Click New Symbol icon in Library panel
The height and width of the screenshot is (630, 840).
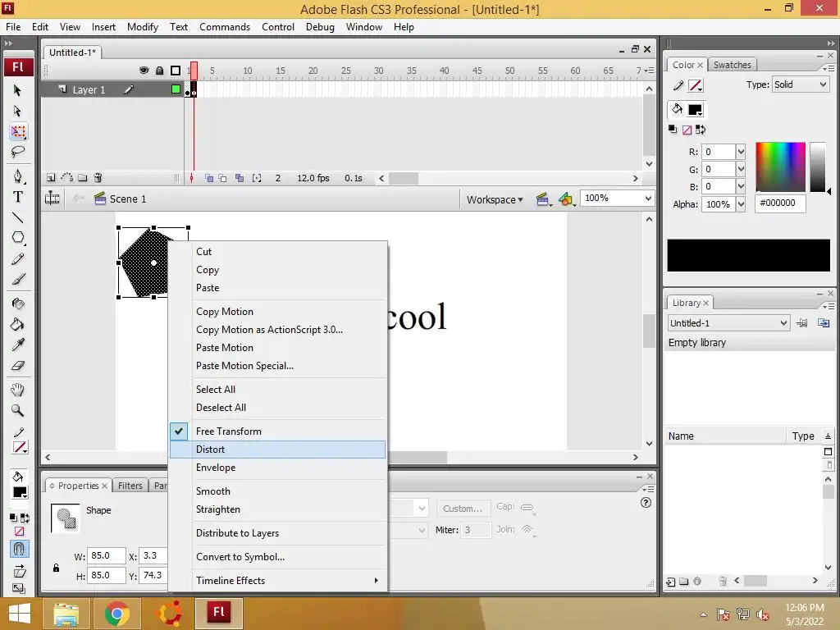(x=671, y=582)
